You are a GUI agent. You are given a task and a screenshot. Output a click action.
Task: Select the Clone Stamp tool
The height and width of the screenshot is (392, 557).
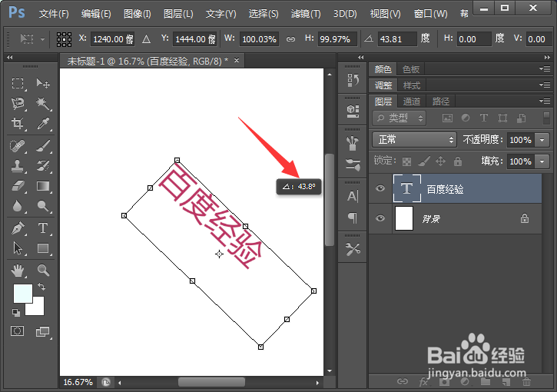pos(18,166)
